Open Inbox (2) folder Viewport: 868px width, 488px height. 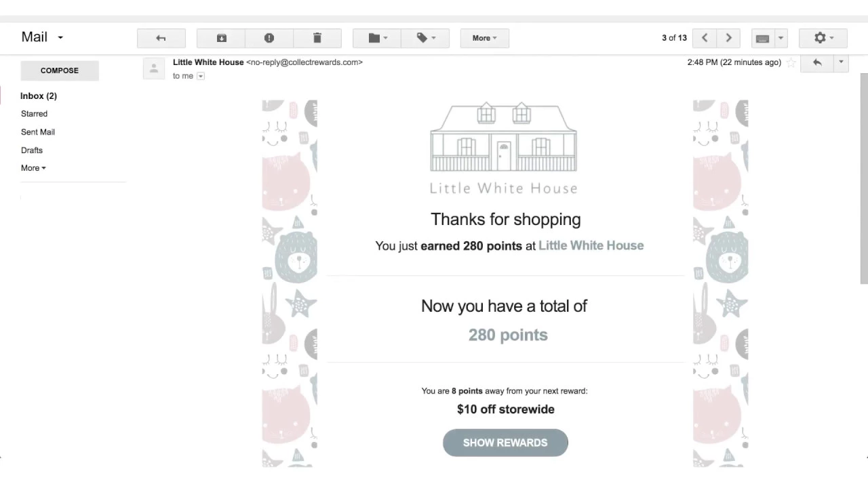tap(39, 96)
